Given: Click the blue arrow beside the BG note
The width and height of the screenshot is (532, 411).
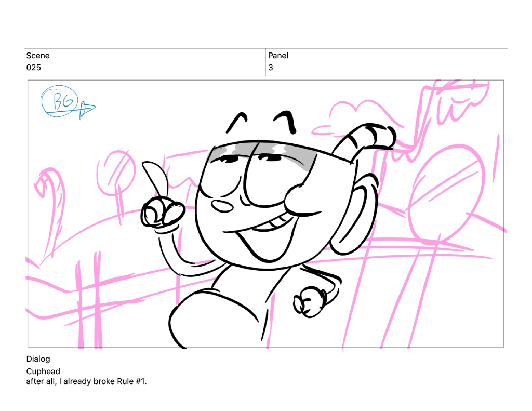Looking at the screenshot, I should 87,109.
